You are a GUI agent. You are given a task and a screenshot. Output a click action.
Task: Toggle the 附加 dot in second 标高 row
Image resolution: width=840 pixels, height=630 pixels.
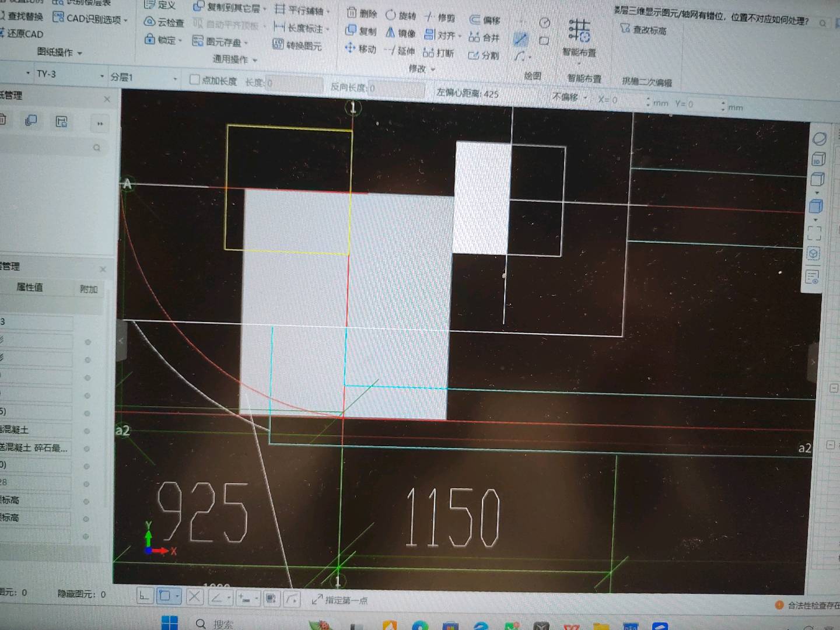point(86,519)
